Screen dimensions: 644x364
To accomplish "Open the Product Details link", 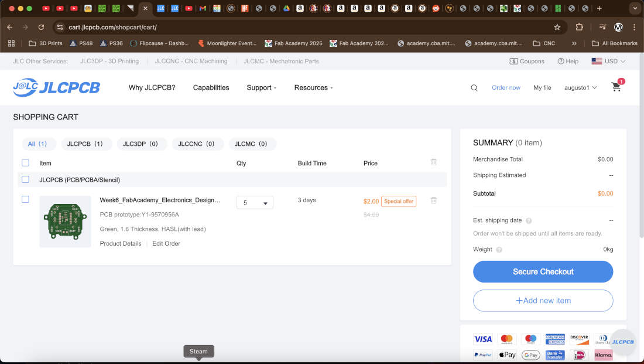I will (x=121, y=243).
